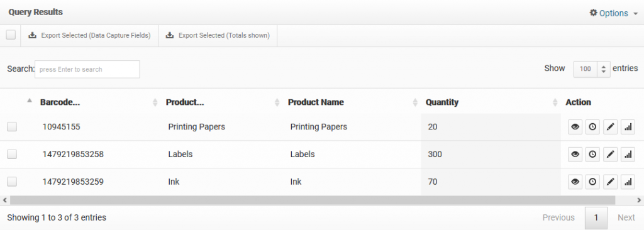Screen dimensions: 644x230
Task: Edit the Labels row with pencil icon
Action: pyautogui.click(x=610, y=155)
